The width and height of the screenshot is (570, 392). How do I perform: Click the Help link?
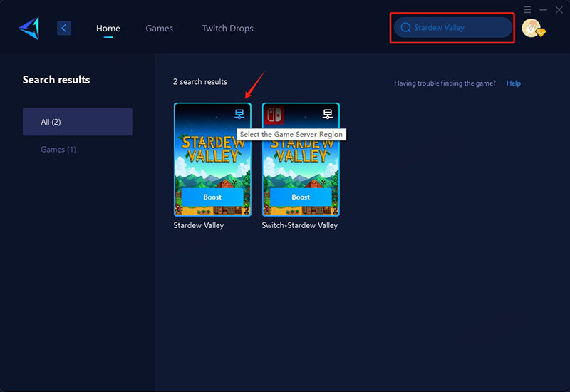coord(513,83)
